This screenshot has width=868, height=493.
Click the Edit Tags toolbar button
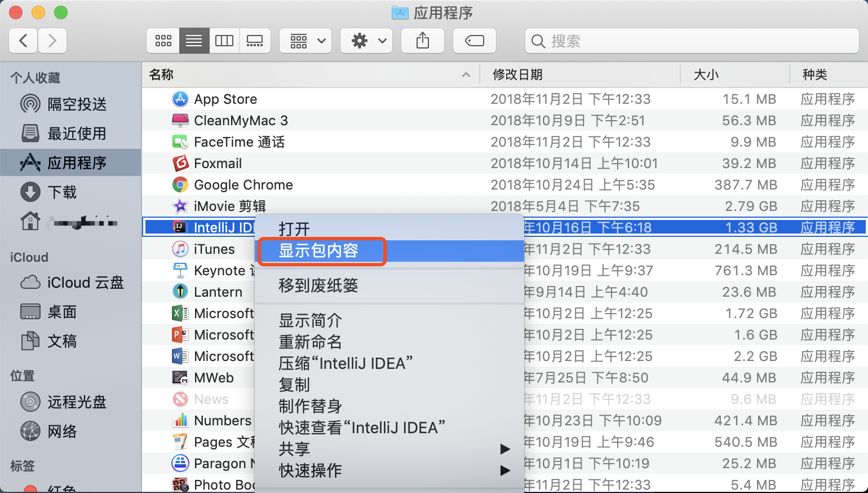(x=475, y=41)
